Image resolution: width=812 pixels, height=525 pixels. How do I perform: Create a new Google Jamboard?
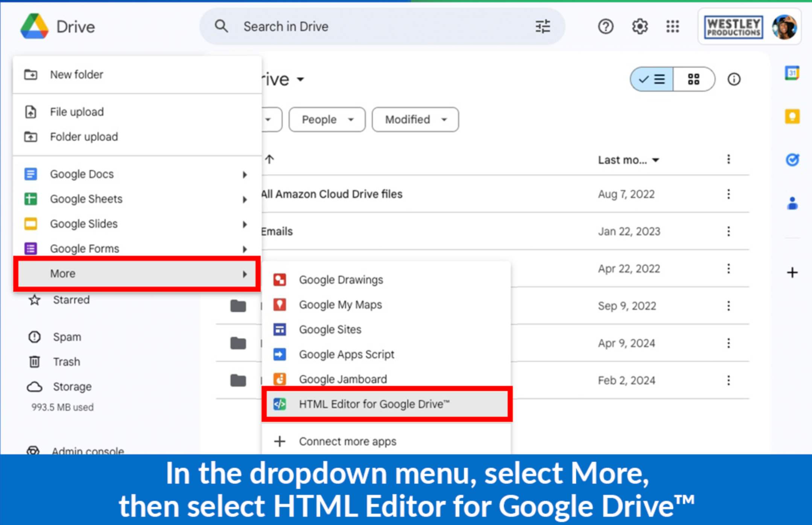[x=386, y=379]
